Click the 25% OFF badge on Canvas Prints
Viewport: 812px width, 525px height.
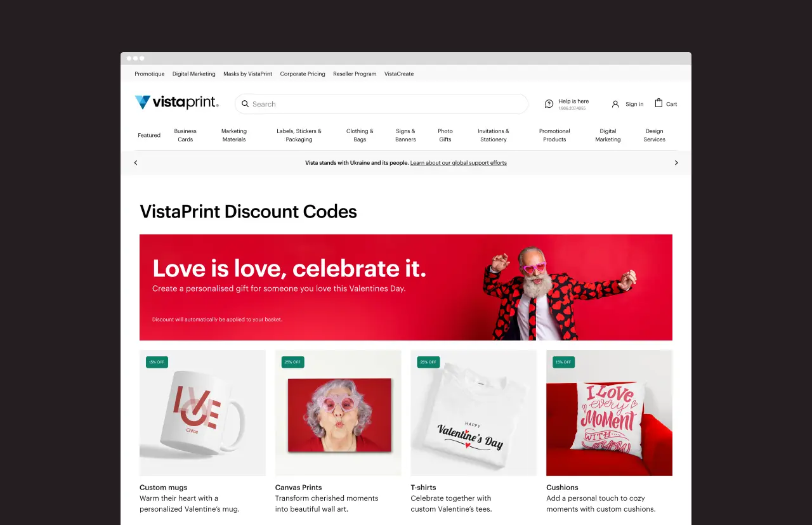292,362
